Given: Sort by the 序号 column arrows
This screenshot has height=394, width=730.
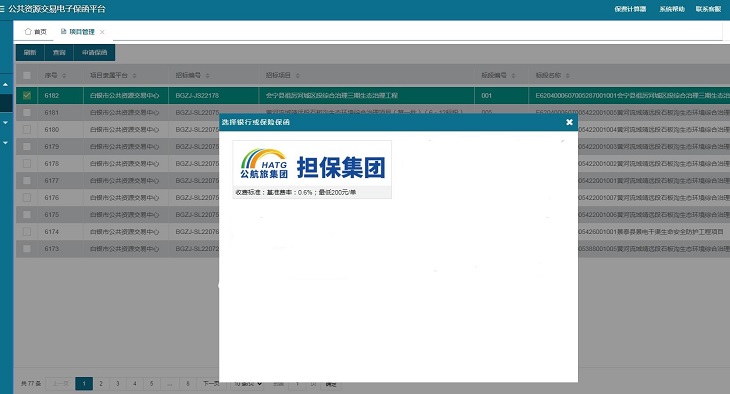Looking at the screenshot, I should click(x=64, y=75).
